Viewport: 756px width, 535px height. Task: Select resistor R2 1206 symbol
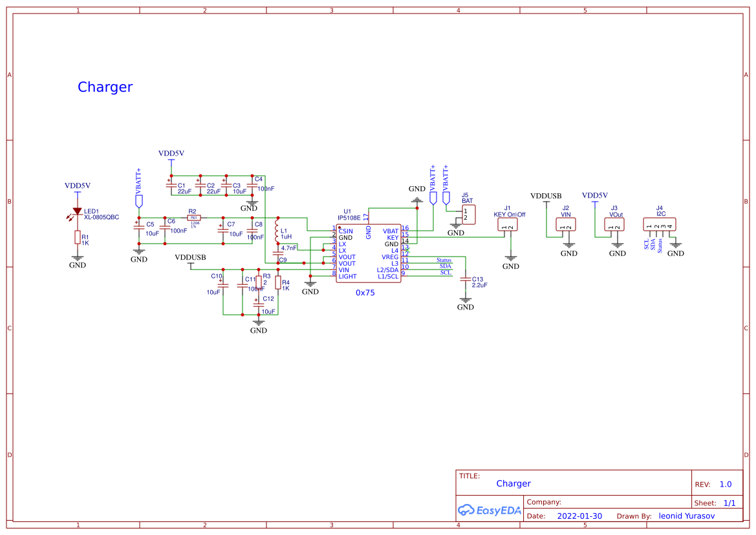coord(193,216)
